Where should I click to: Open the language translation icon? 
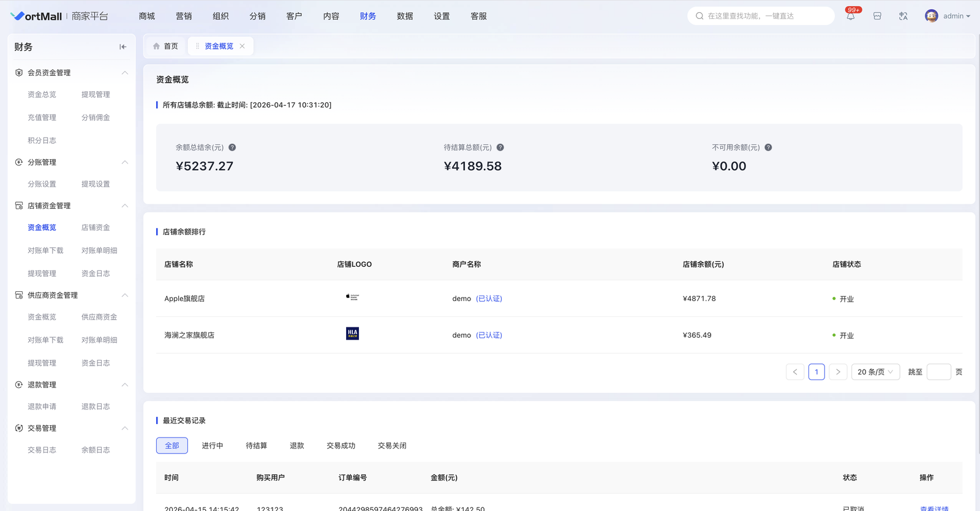click(x=903, y=17)
